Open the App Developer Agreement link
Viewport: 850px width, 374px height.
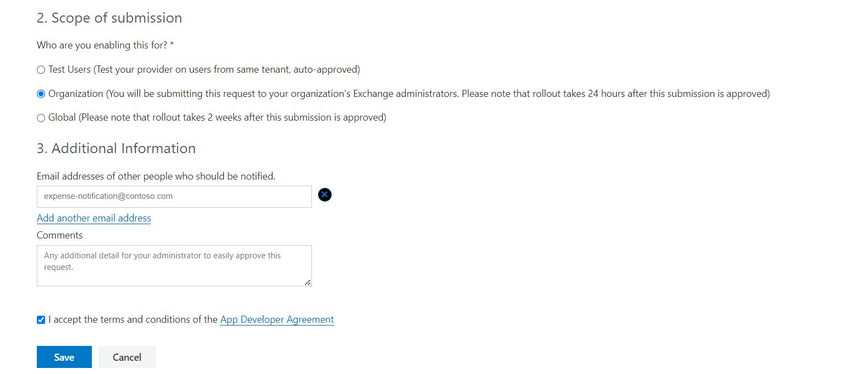pyautogui.click(x=277, y=320)
